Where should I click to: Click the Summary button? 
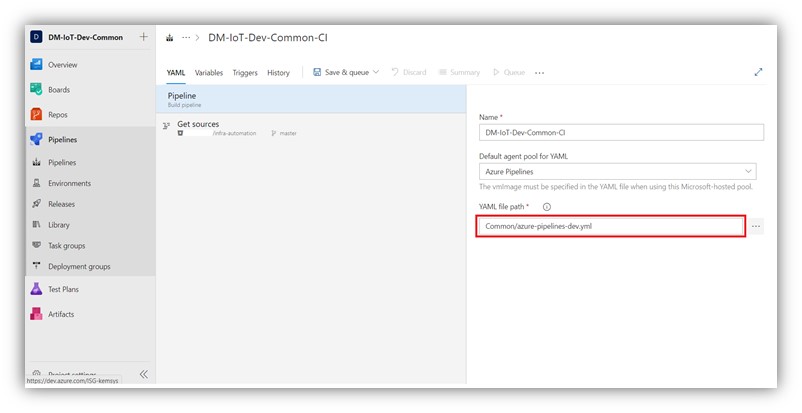(459, 72)
